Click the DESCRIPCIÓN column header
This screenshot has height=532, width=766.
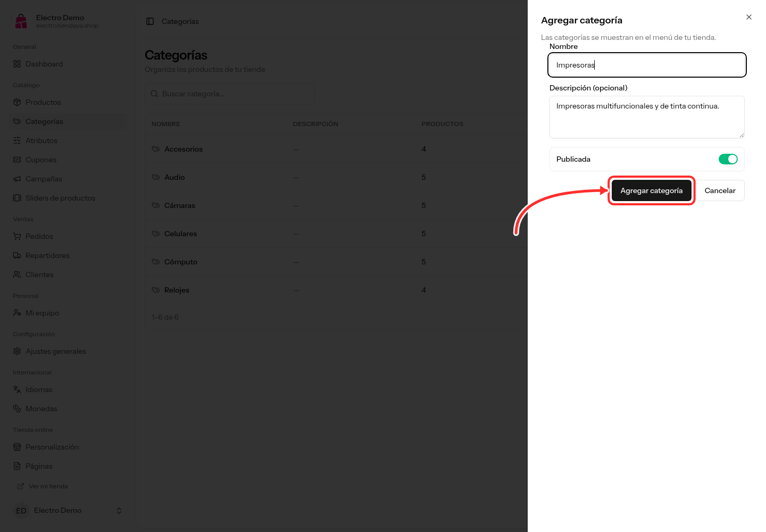pos(315,124)
